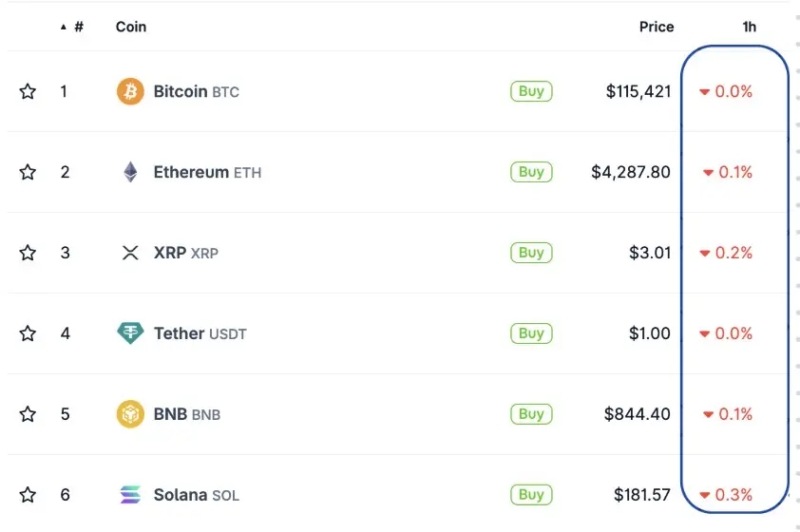800x532 pixels.
Task: Toggle the favorite star for Solana
Action: (x=28, y=494)
